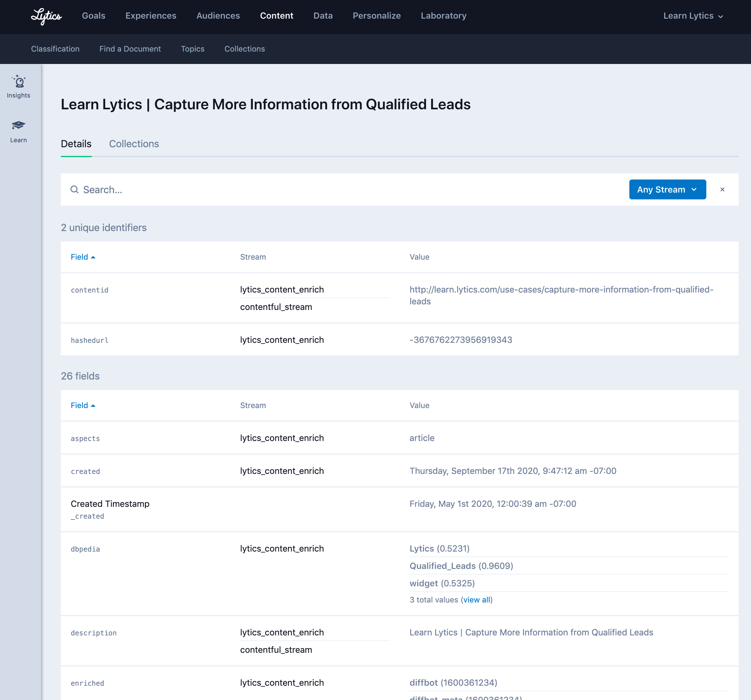Go to the Laboratory menu

click(443, 16)
